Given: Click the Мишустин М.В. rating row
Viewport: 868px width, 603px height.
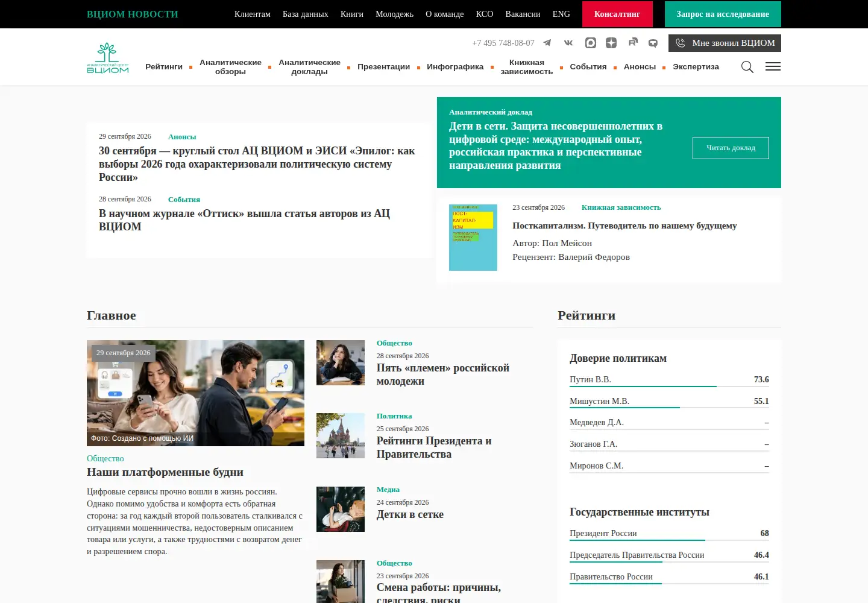Looking at the screenshot, I should [669, 402].
